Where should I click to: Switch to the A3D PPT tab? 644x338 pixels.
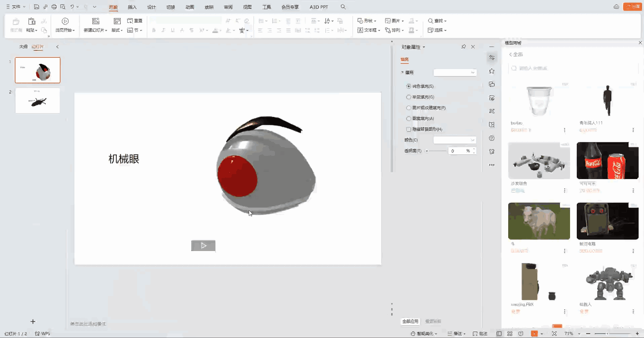coord(319,7)
